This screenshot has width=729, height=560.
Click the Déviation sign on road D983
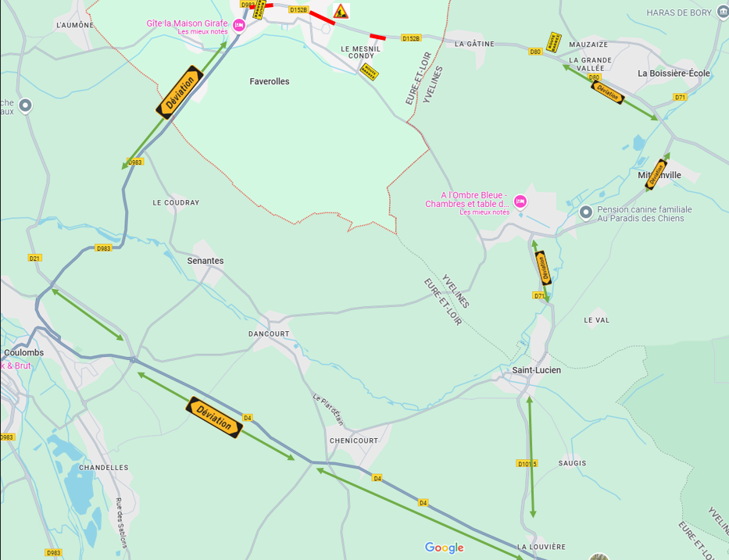pyautogui.click(x=180, y=92)
